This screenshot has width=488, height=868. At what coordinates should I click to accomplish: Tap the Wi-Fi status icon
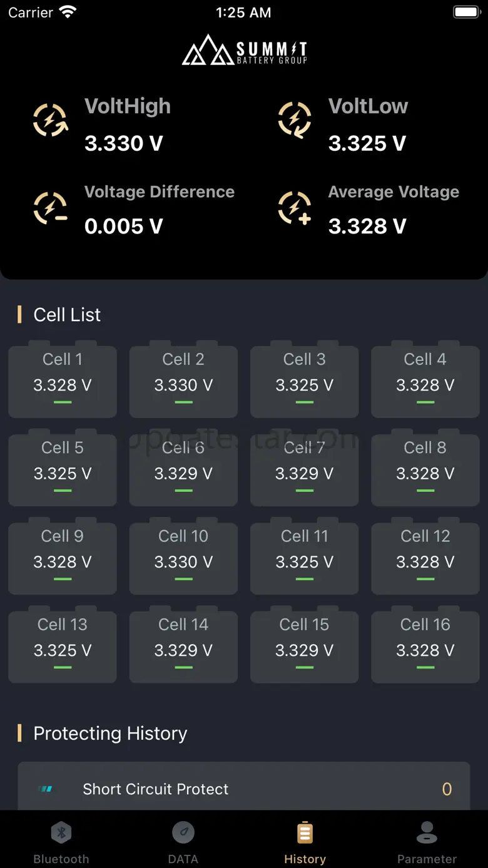68,13
